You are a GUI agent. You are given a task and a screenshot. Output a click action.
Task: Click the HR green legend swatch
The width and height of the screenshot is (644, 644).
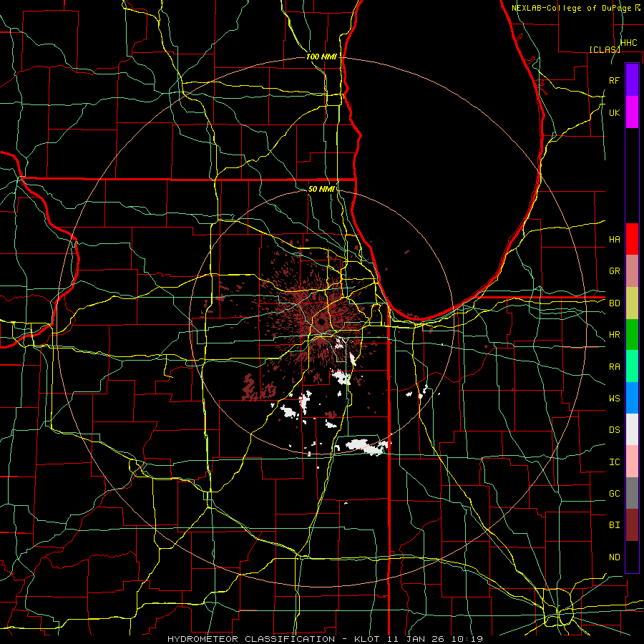click(632, 335)
